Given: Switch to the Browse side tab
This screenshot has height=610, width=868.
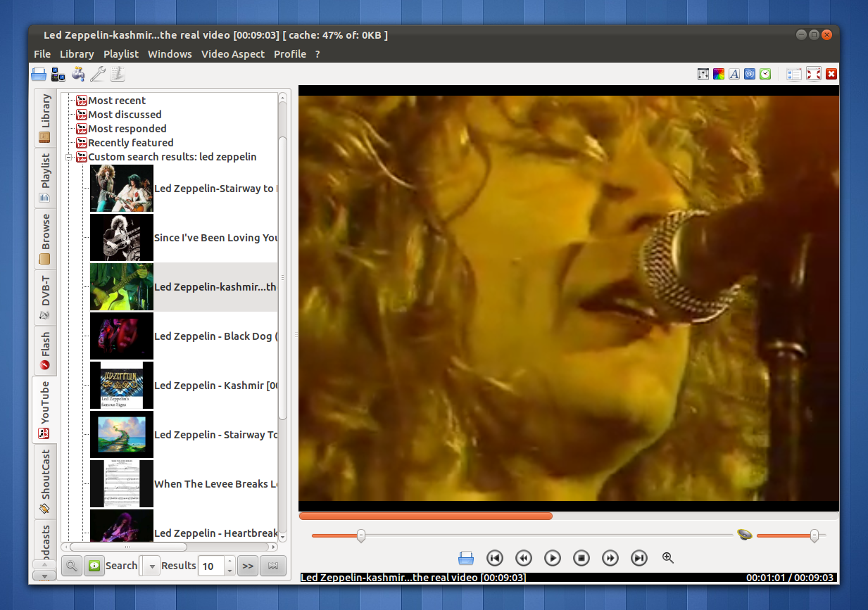Looking at the screenshot, I should pos(45,239).
